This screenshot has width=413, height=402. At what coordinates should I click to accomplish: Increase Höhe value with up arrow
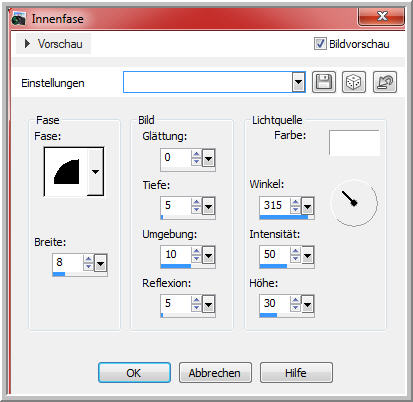click(x=295, y=300)
